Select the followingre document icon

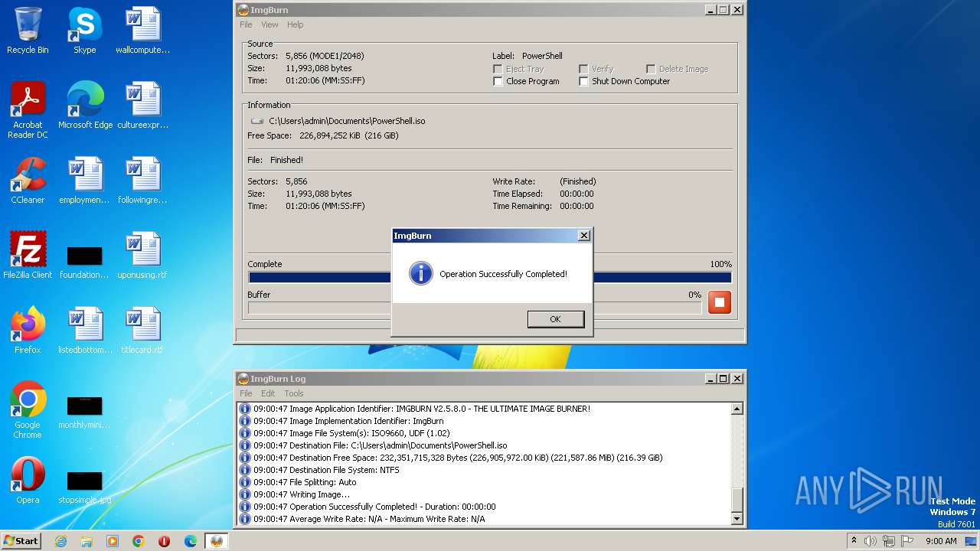142,181
